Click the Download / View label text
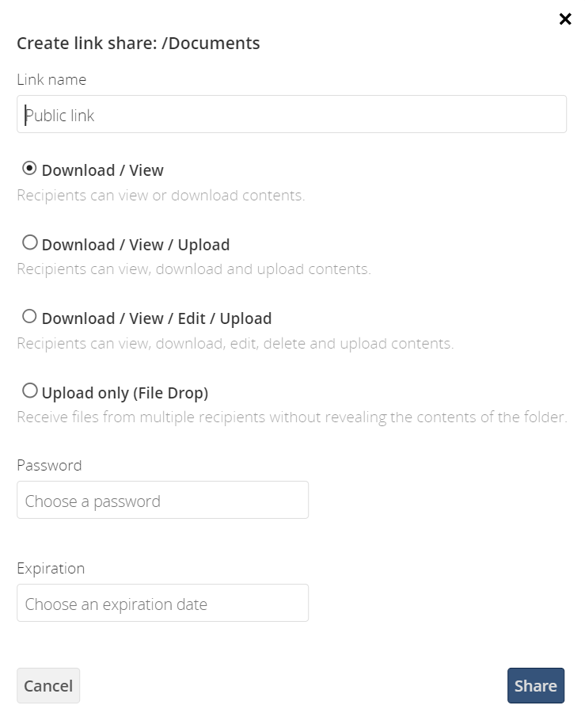Screen dimensions: 585x728 point(103,170)
